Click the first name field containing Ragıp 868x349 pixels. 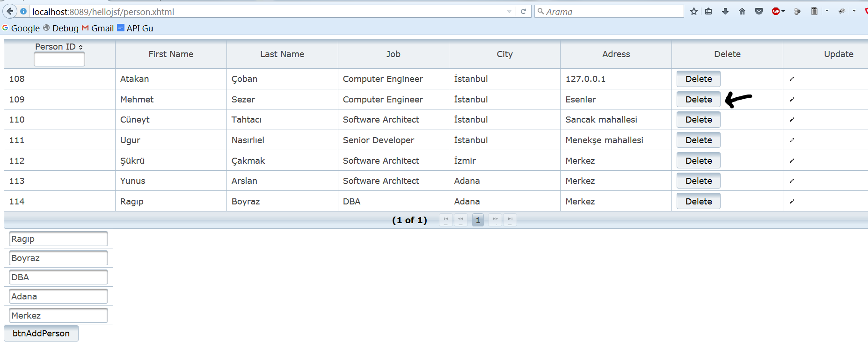click(58, 239)
